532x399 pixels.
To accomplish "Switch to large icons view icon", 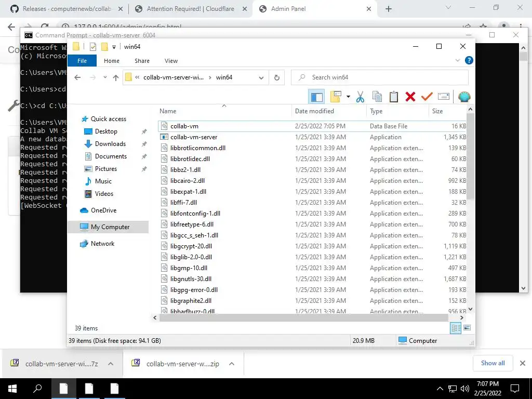I will point(467,328).
